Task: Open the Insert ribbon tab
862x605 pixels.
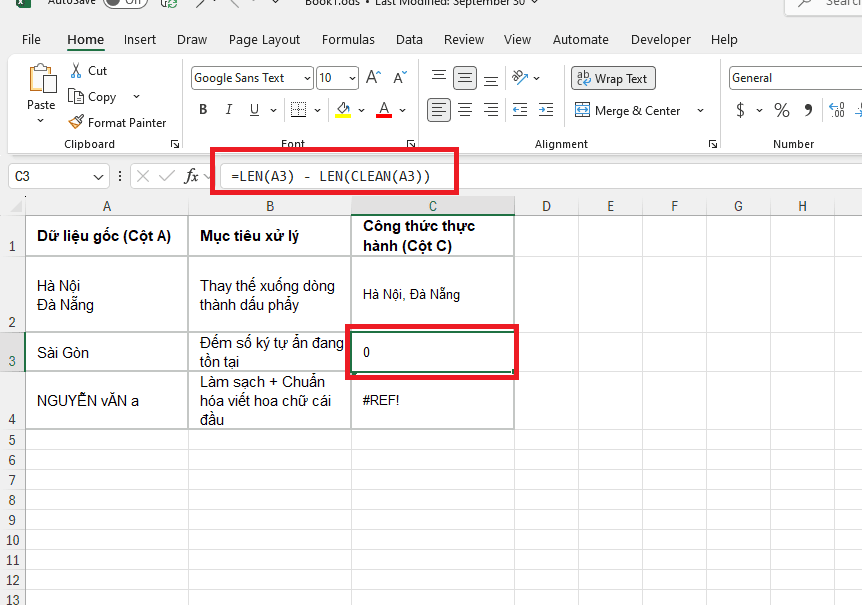Action: (140, 40)
